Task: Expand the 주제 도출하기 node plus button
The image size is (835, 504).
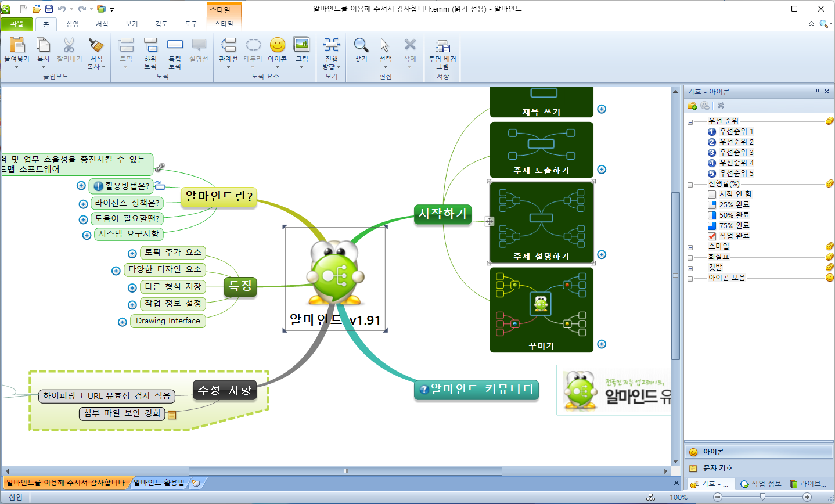Action: pos(602,170)
